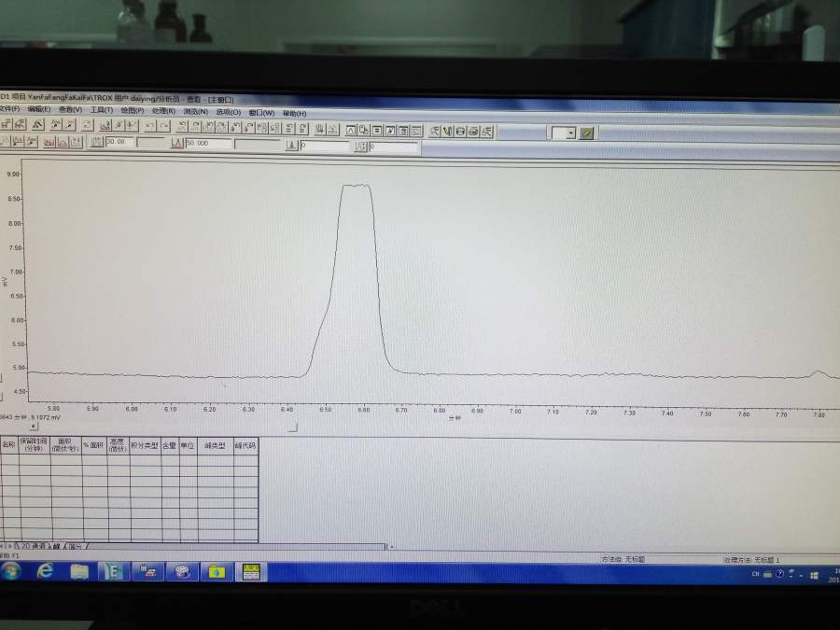Select the %面积 column header
Image resolution: width=840 pixels, height=630 pixels.
[93, 444]
